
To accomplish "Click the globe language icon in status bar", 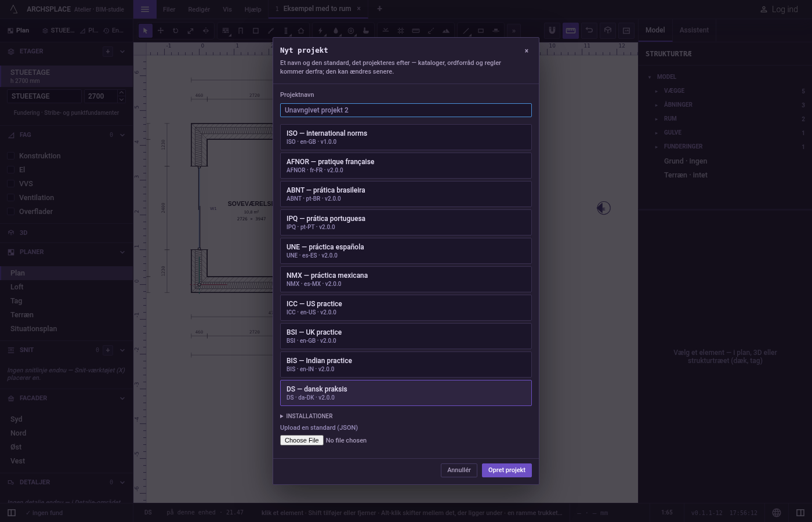I will (x=777, y=513).
